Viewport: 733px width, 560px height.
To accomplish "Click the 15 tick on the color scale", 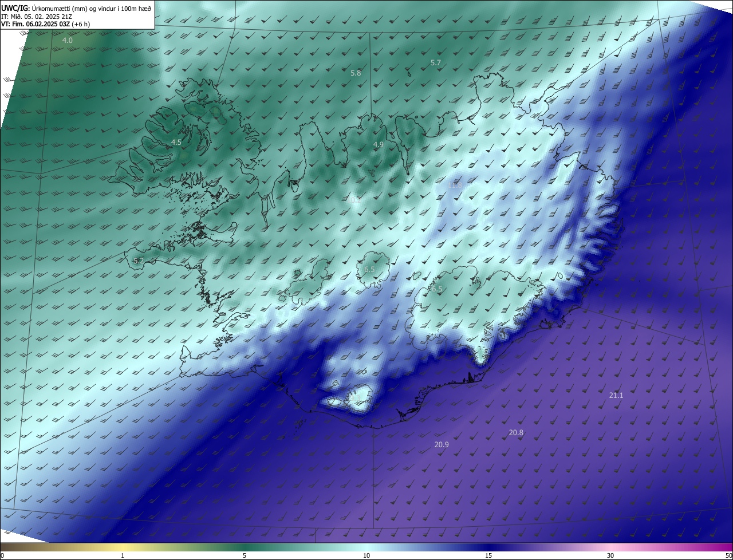I will pyautogui.click(x=488, y=556).
